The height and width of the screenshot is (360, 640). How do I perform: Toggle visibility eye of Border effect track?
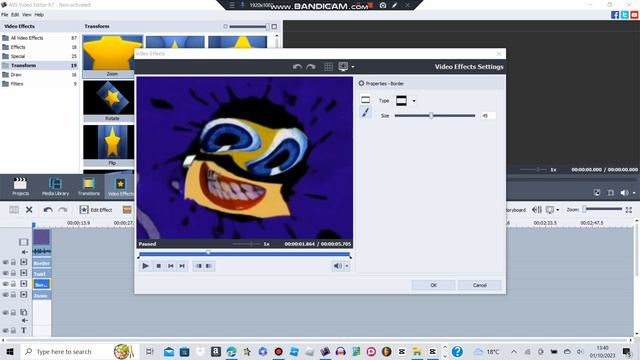[5, 262]
